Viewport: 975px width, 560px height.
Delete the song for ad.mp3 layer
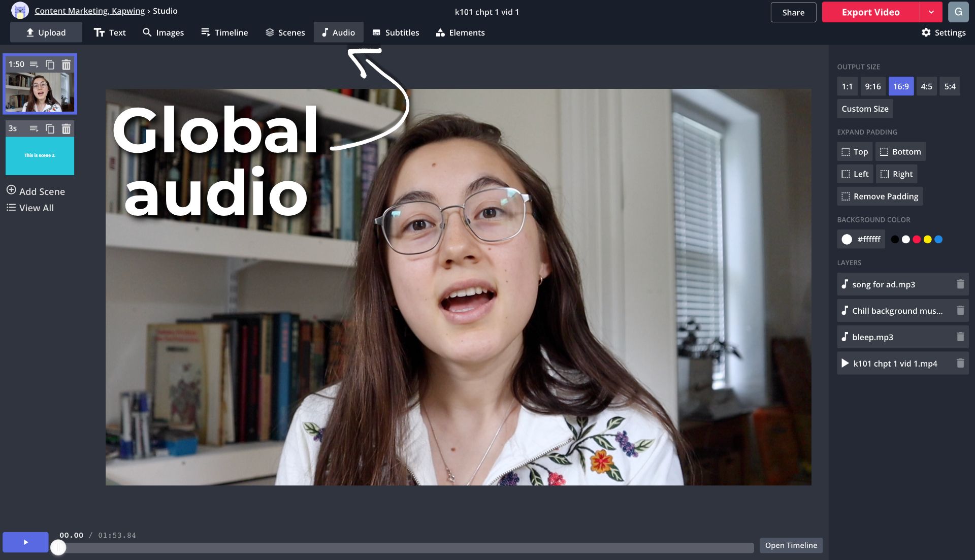tap(960, 284)
